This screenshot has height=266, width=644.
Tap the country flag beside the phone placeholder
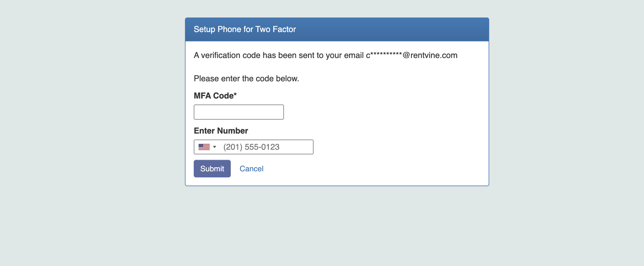pos(204,147)
